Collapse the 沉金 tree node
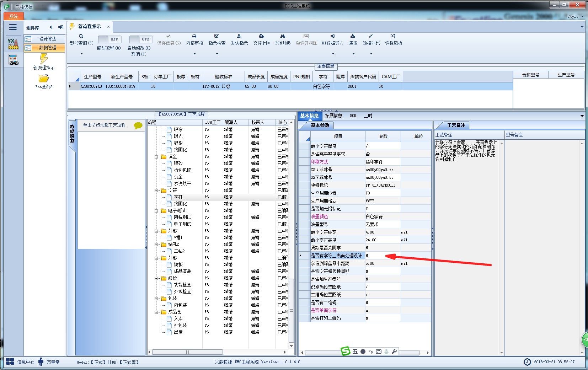This screenshot has width=588, height=370. pos(157,157)
